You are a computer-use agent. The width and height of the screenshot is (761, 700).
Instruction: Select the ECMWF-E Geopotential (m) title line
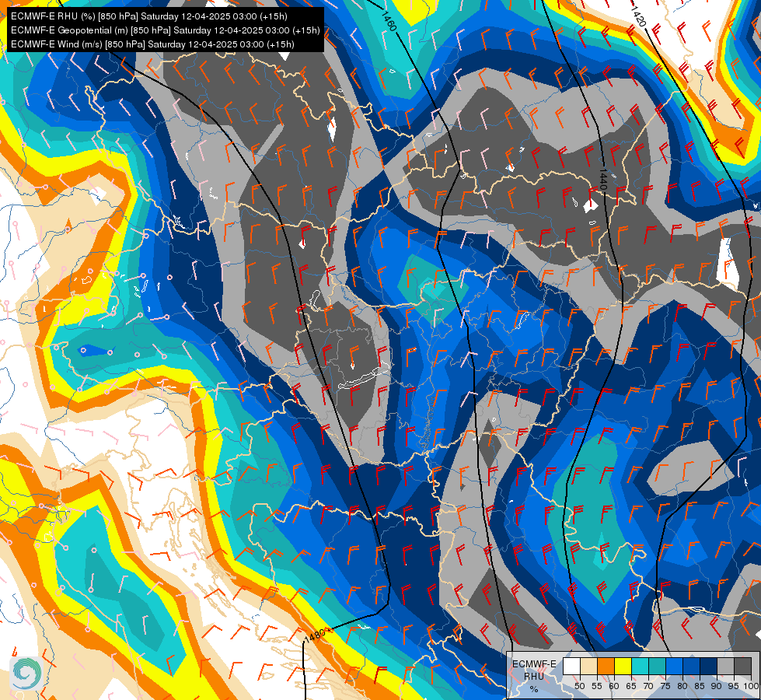pos(165,30)
